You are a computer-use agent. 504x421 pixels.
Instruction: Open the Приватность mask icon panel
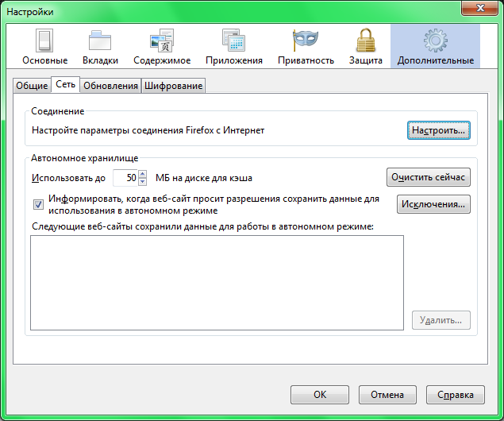[x=306, y=47]
